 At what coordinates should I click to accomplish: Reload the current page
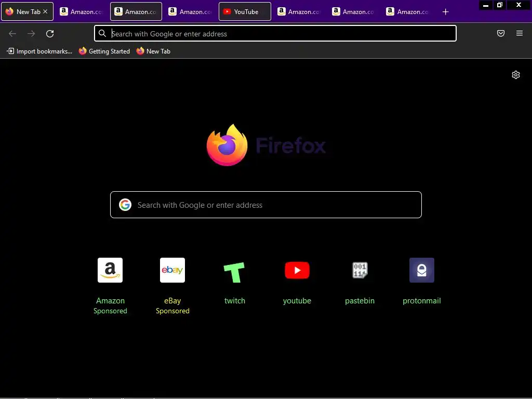coord(50,34)
